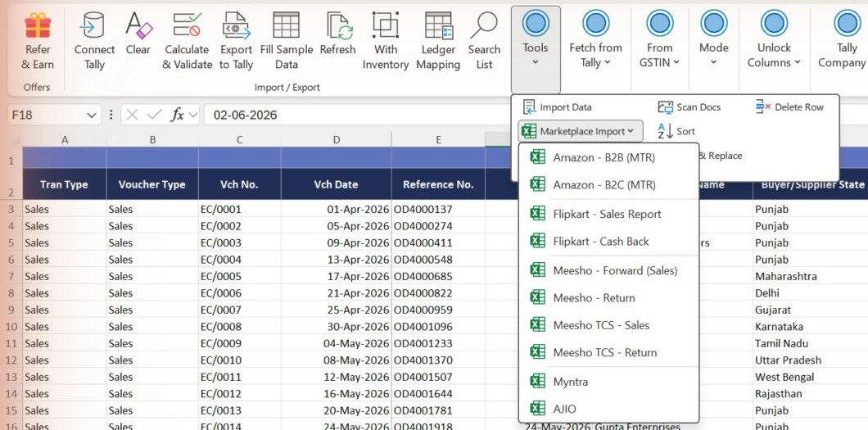
Task: Select Meesho - Forward (Sales) import
Action: click(608, 270)
